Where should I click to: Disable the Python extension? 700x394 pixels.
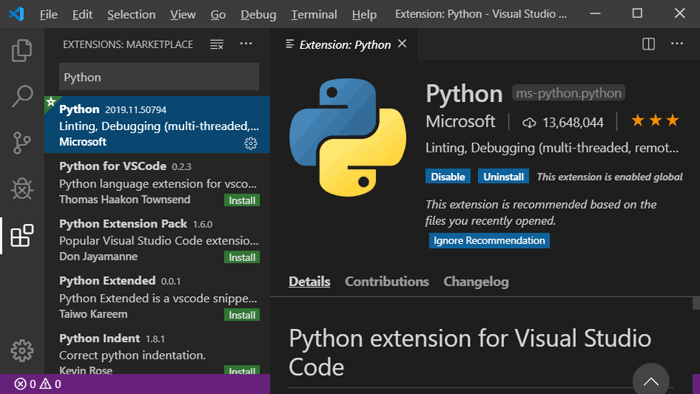(448, 177)
